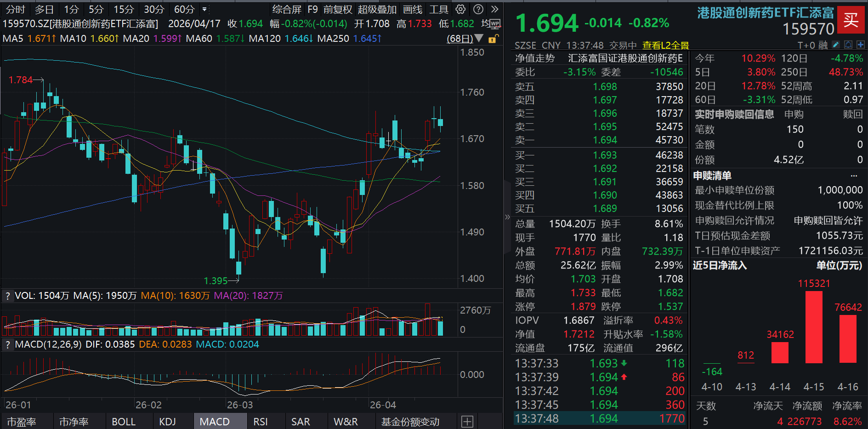Screen dimensions: 868x429
Task: Open 查看L2全景 link
Action: coord(665,45)
